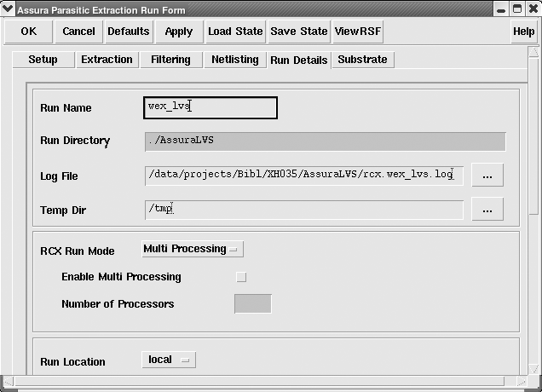The image size is (542, 392).
Task: Restore values with Defaults button
Action: [x=129, y=32]
